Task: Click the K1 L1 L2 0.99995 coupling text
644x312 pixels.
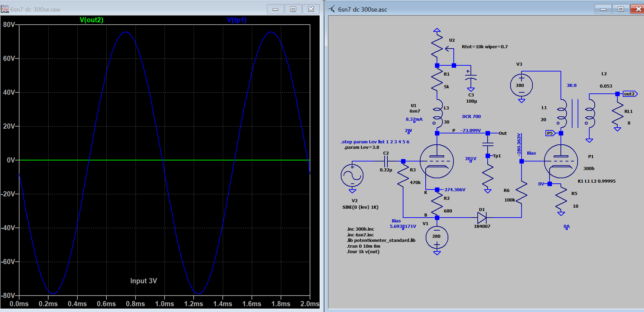Action: (597, 181)
